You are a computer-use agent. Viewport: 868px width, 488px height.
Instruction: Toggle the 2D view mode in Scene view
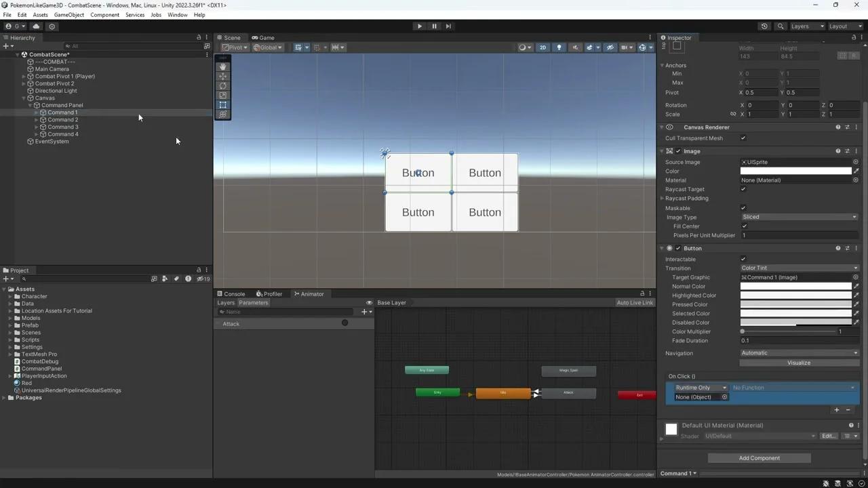[542, 47]
